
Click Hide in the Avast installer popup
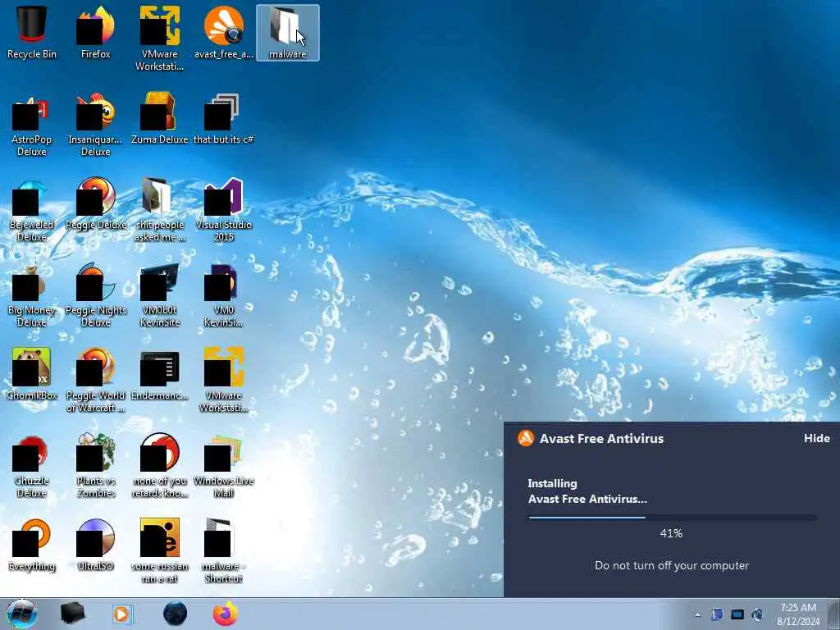pyautogui.click(x=816, y=438)
